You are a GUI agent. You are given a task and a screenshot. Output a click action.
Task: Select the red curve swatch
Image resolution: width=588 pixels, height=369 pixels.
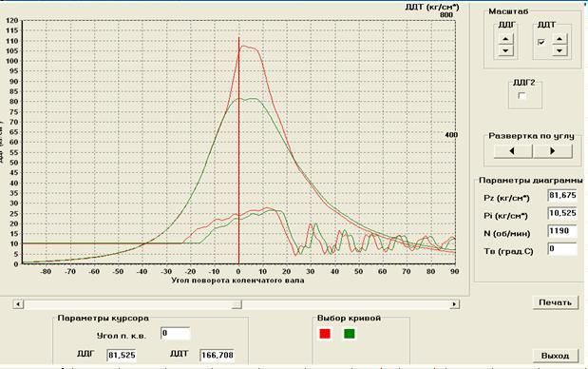(325, 334)
